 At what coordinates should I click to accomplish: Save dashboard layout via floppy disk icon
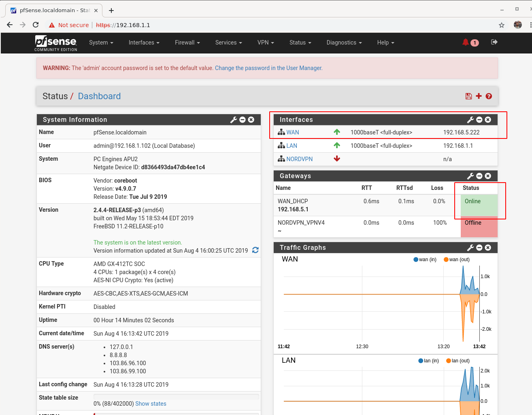(x=468, y=96)
